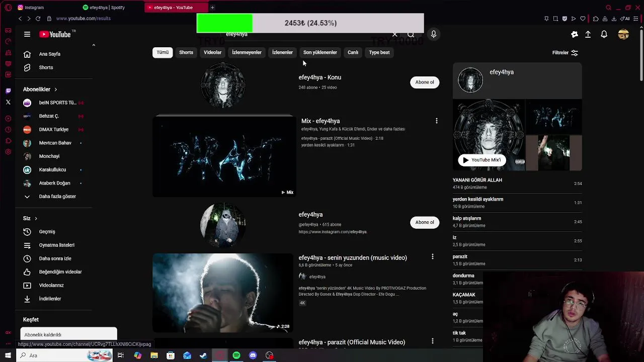Viewport: 644px width, 362px height.
Task: Open the senin yuzunden video thumbnail
Action: pyautogui.click(x=222, y=293)
